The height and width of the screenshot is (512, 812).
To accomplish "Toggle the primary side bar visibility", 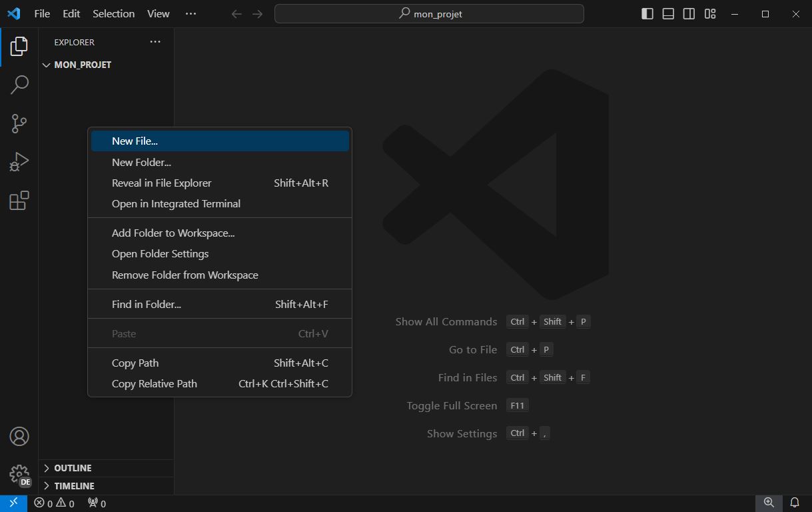I will 647,14.
